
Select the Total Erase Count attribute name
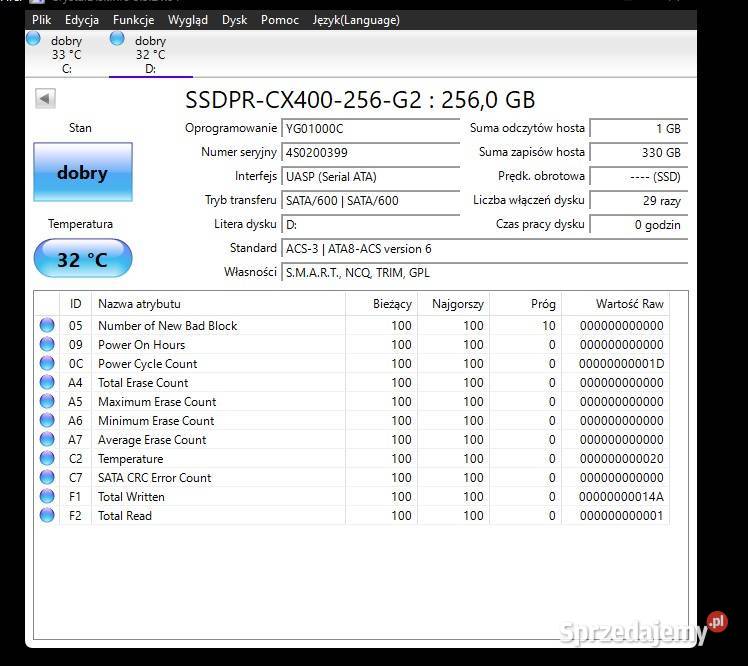(143, 383)
